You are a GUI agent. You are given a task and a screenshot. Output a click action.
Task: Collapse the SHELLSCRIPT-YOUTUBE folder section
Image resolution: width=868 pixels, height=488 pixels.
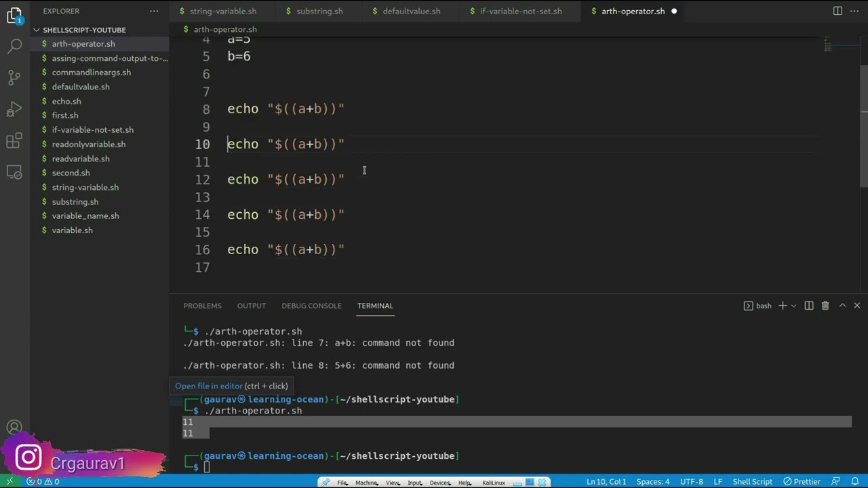pyautogui.click(x=84, y=30)
